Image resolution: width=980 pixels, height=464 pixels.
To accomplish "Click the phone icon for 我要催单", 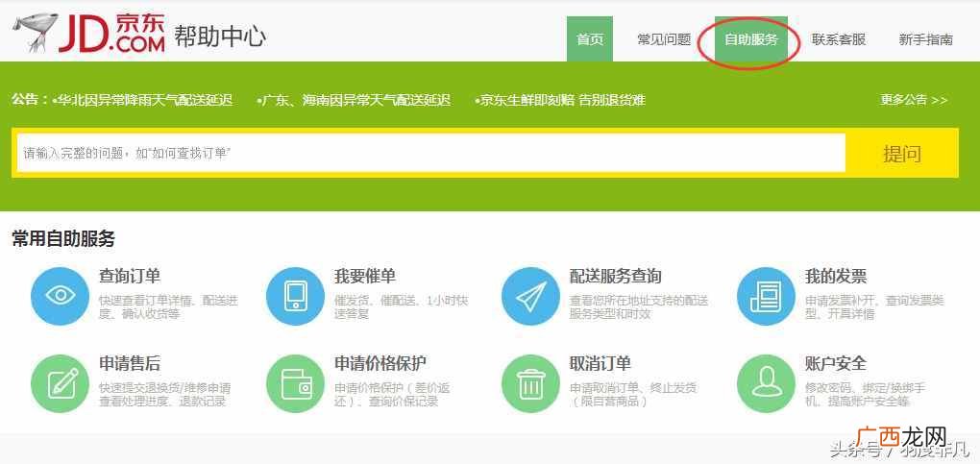I will (295, 296).
